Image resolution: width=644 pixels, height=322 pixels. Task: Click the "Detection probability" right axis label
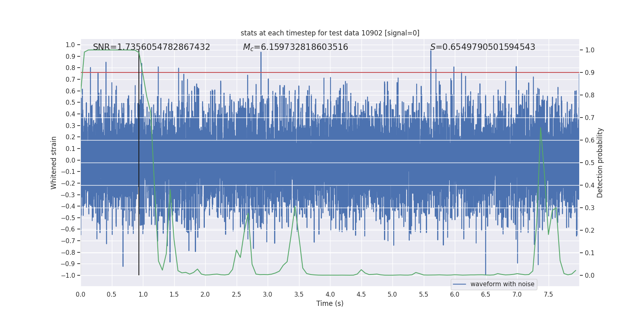point(600,163)
